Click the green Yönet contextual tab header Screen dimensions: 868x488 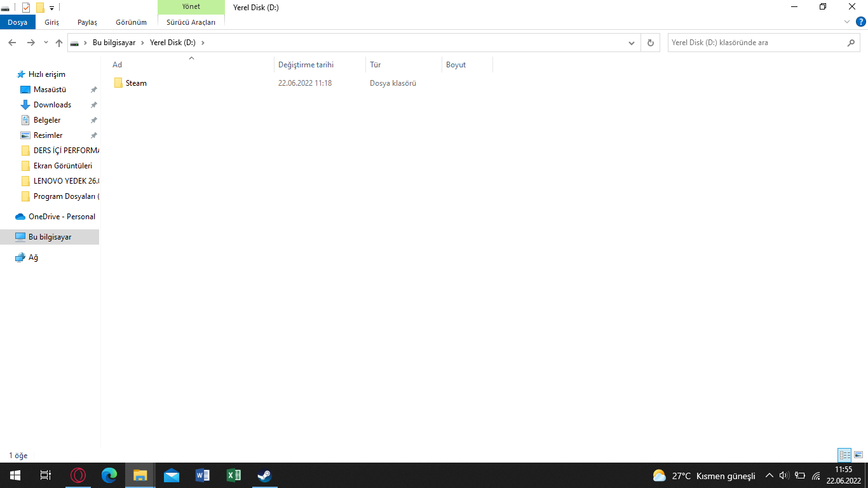[191, 7]
